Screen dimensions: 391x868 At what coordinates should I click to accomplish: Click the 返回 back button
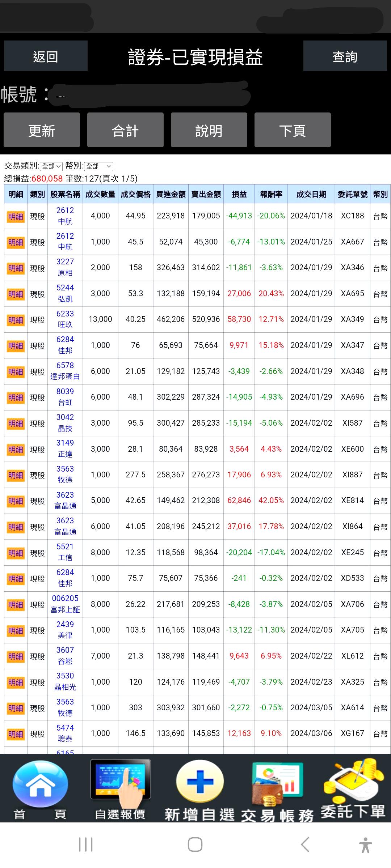tap(46, 56)
